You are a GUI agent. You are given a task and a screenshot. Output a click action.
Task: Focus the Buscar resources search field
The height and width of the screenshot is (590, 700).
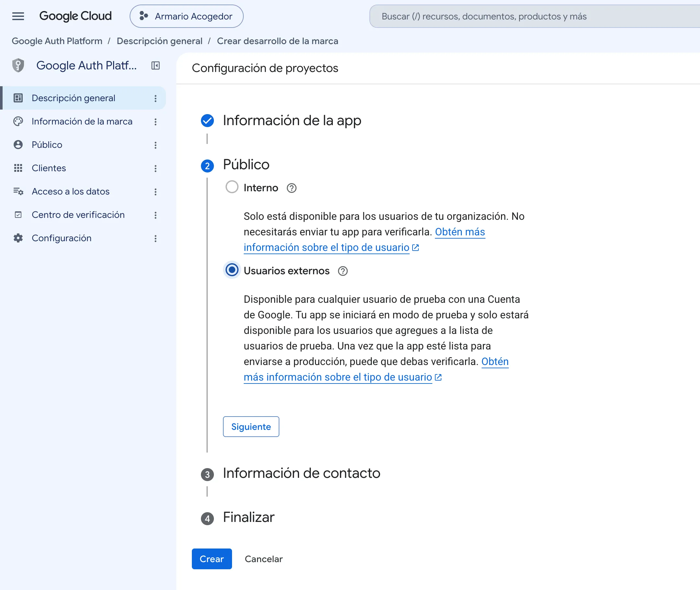[x=535, y=16]
